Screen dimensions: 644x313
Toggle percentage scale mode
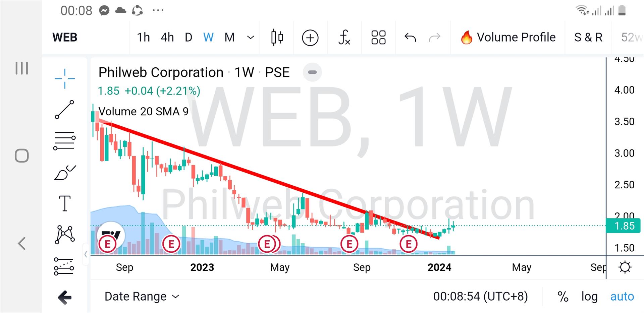[563, 296]
